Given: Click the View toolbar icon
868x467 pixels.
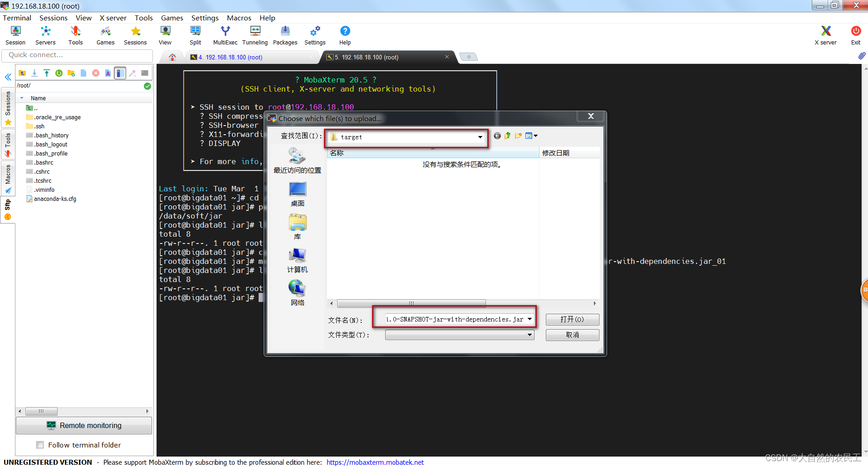Looking at the screenshot, I should coord(165,35).
